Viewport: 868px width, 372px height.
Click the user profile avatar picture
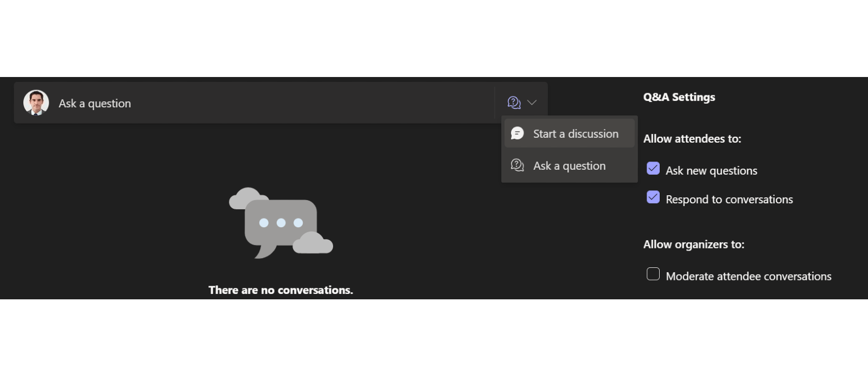36,102
